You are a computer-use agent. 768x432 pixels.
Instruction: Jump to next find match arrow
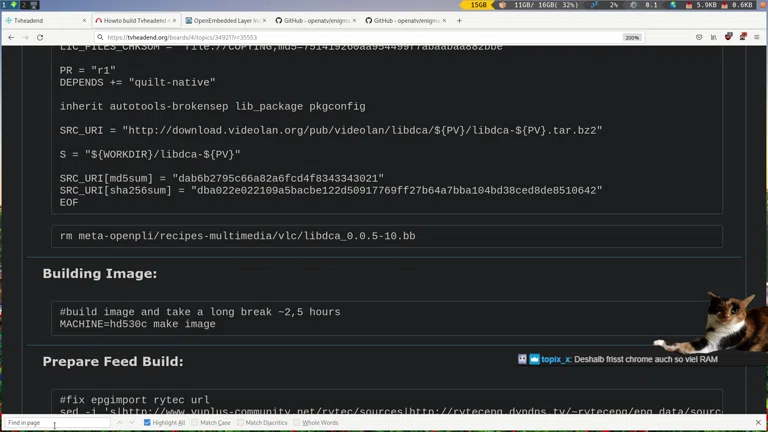click(131, 423)
